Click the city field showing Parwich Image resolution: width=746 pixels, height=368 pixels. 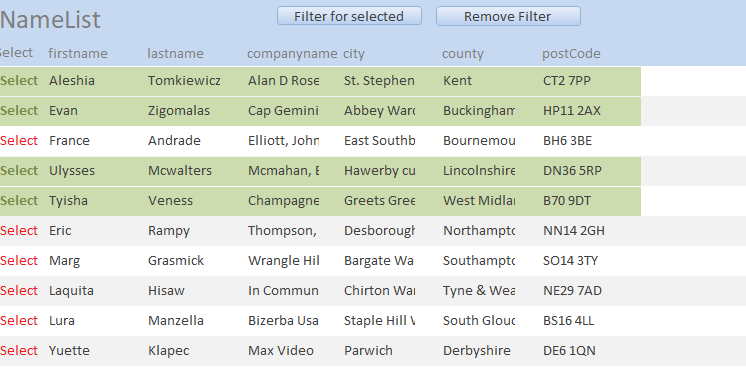[x=380, y=351]
